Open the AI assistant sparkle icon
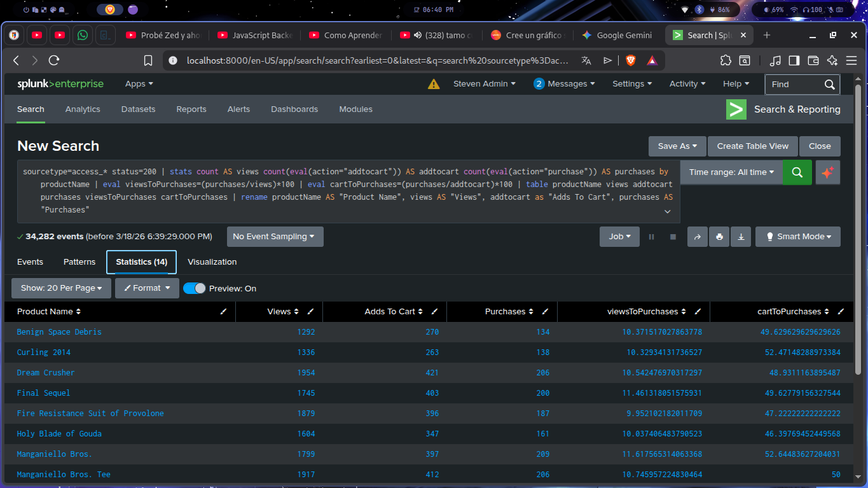This screenshot has width=868, height=488. pos(827,172)
